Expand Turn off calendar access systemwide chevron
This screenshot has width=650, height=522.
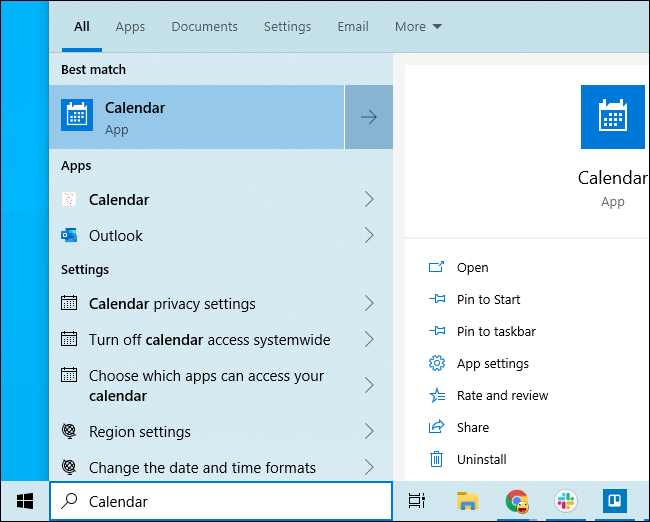tap(369, 339)
